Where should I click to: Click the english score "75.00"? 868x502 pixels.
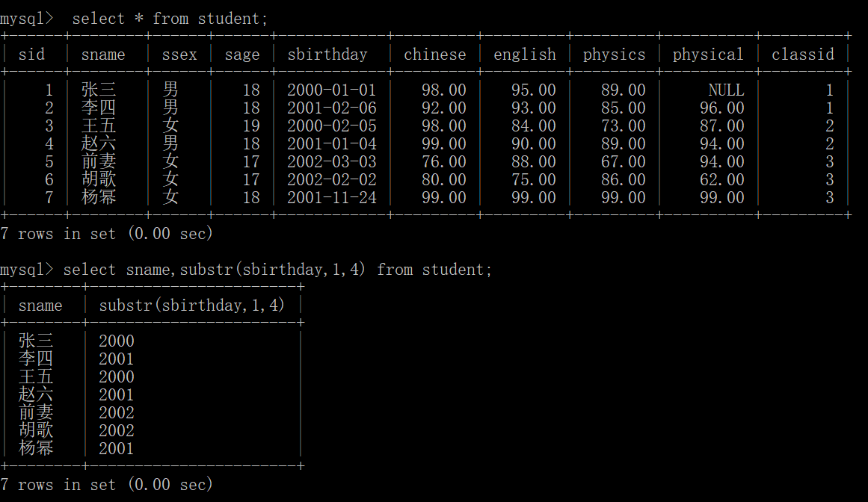[x=533, y=180]
